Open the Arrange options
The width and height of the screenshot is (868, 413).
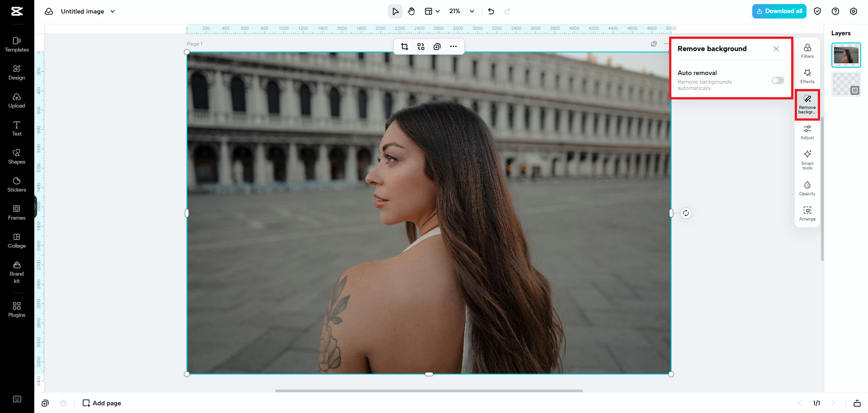click(807, 213)
